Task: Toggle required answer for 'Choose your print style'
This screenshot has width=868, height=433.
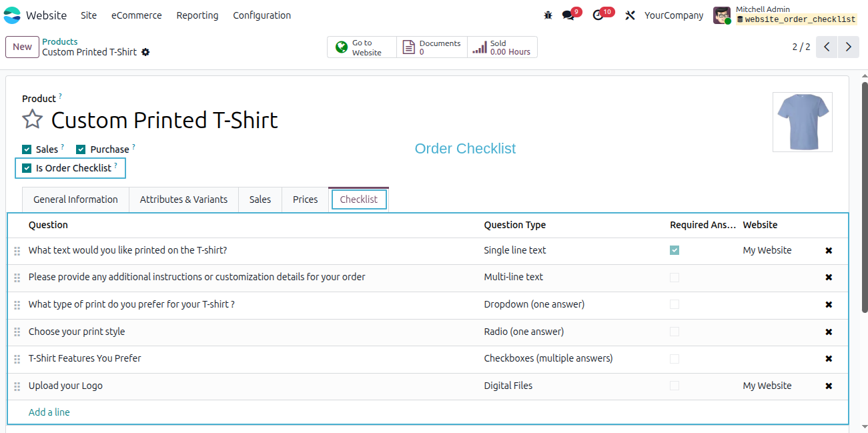Action: (675, 332)
